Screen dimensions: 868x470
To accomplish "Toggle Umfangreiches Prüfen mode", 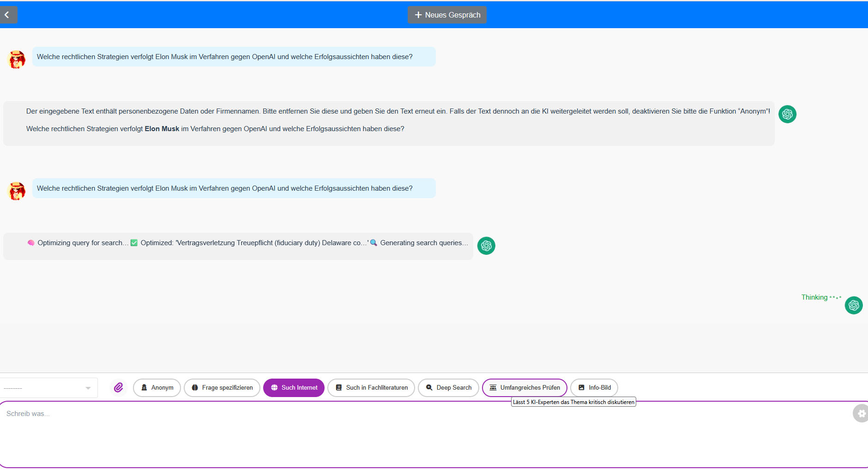I will point(524,388).
